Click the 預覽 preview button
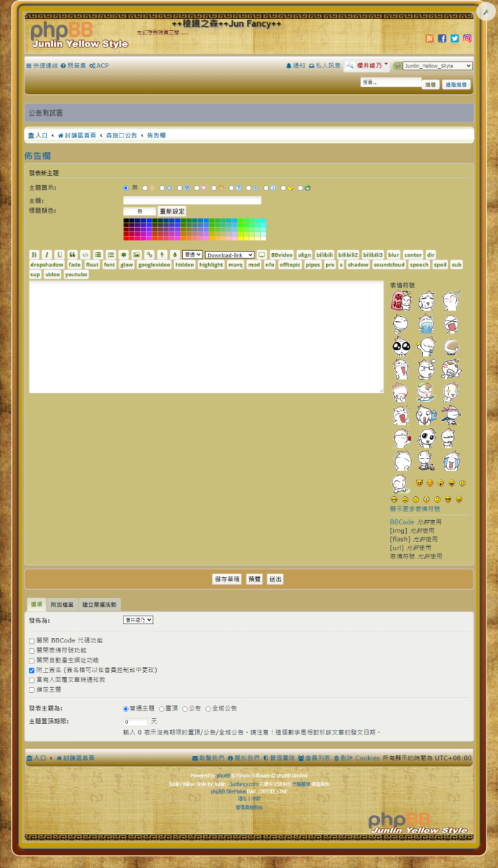Image resolution: width=498 pixels, height=868 pixels. [x=254, y=579]
